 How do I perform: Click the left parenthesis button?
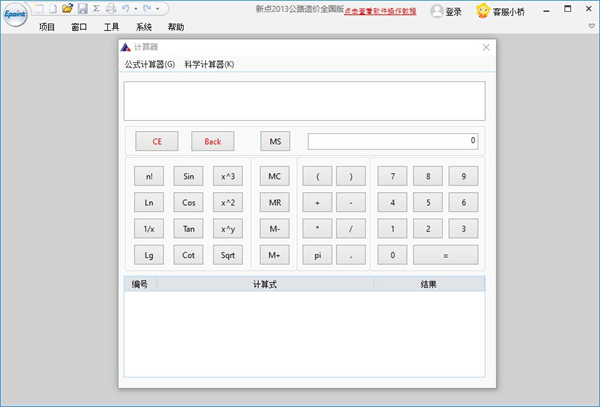(x=317, y=176)
